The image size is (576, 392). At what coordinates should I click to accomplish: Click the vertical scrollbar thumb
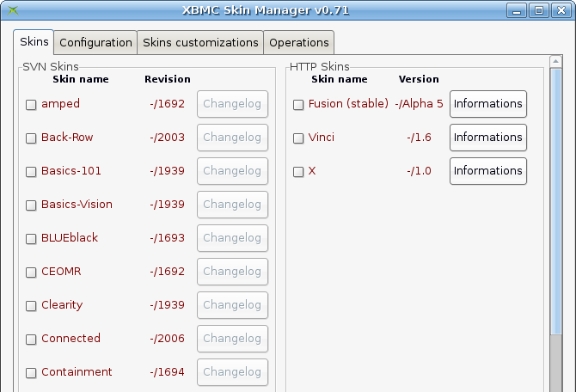(555, 201)
